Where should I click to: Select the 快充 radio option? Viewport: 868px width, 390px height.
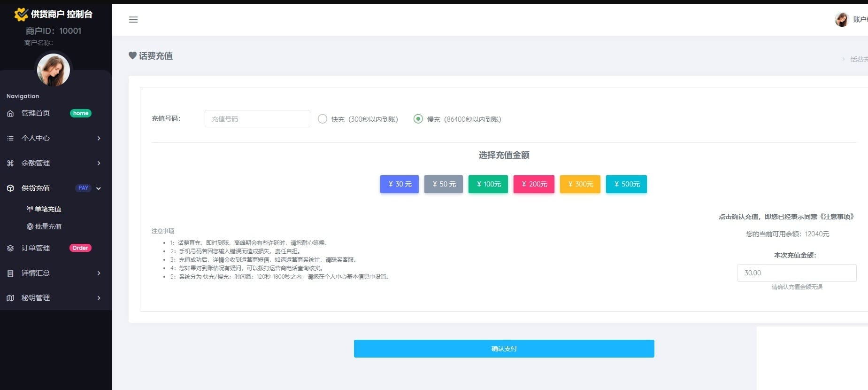point(323,119)
